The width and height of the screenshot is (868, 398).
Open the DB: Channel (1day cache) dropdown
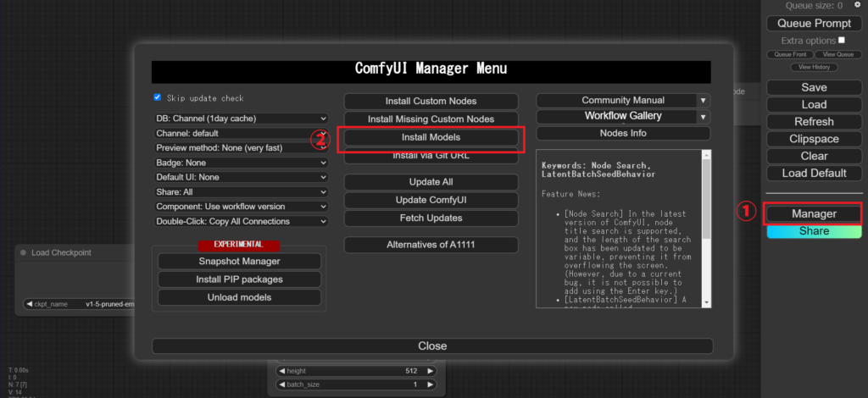point(241,119)
